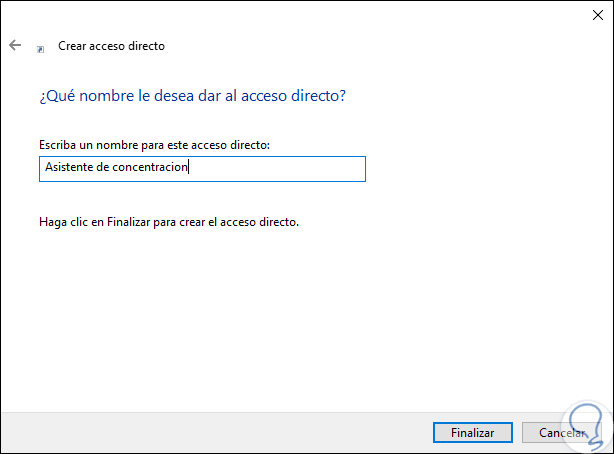Image resolution: width=614 pixels, height=454 pixels.
Task: Click the word "concentracion" in the name field
Action: 155,169
